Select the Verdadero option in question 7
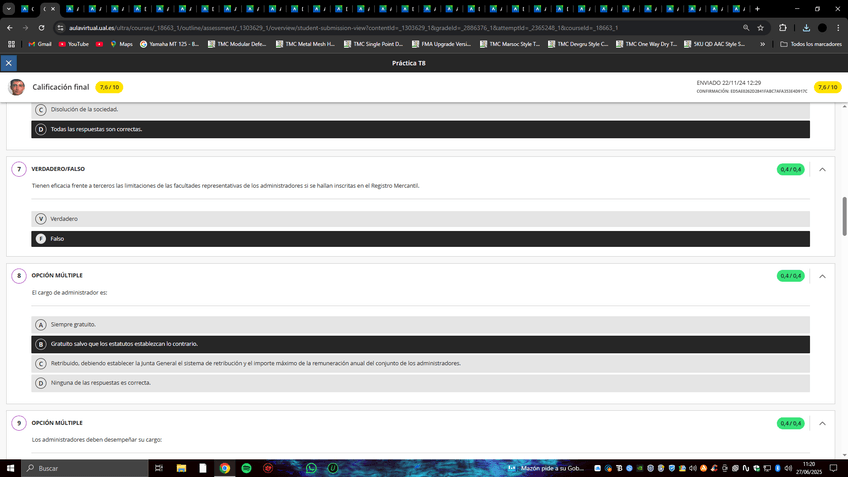848x477 pixels. (420, 219)
